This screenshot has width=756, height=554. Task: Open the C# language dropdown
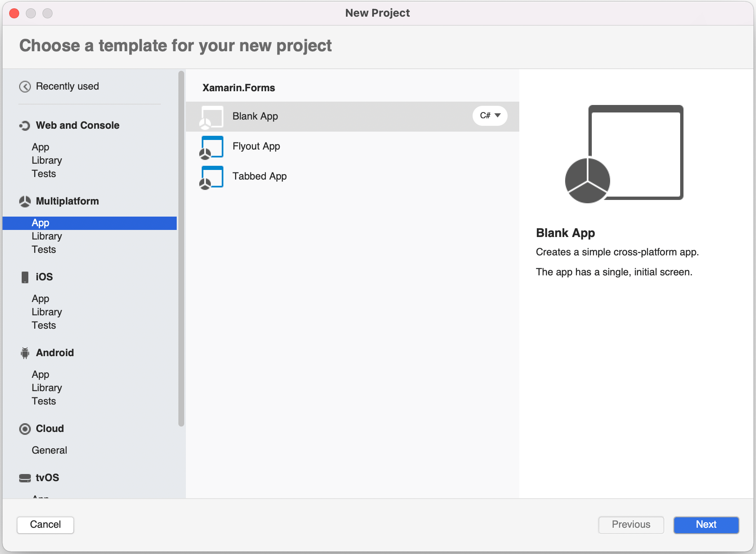(x=490, y=116)
